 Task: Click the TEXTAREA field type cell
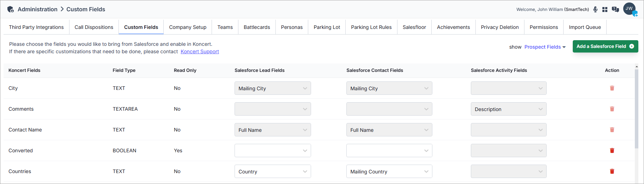point(125,109)
